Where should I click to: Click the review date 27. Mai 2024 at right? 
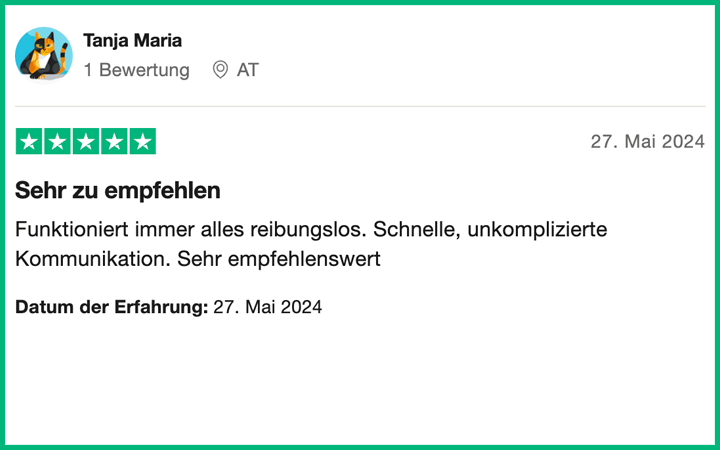(x=647, y=141)
